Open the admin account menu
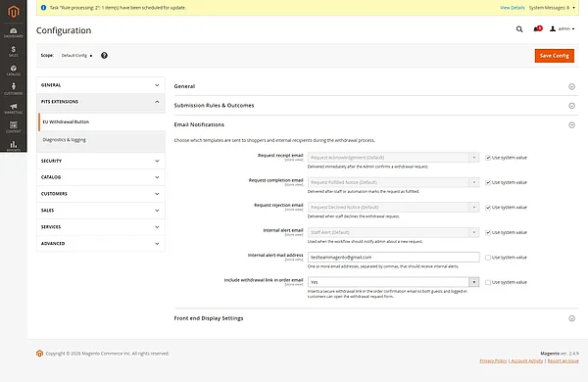This screenshot has height=382, width=588. (562, 28)
